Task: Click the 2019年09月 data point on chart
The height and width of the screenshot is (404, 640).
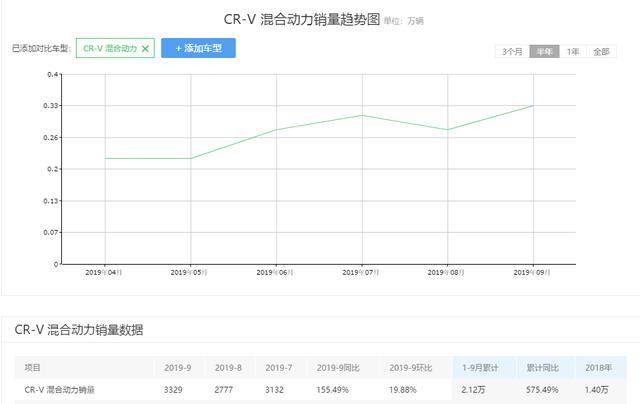Action: (533, 106)
